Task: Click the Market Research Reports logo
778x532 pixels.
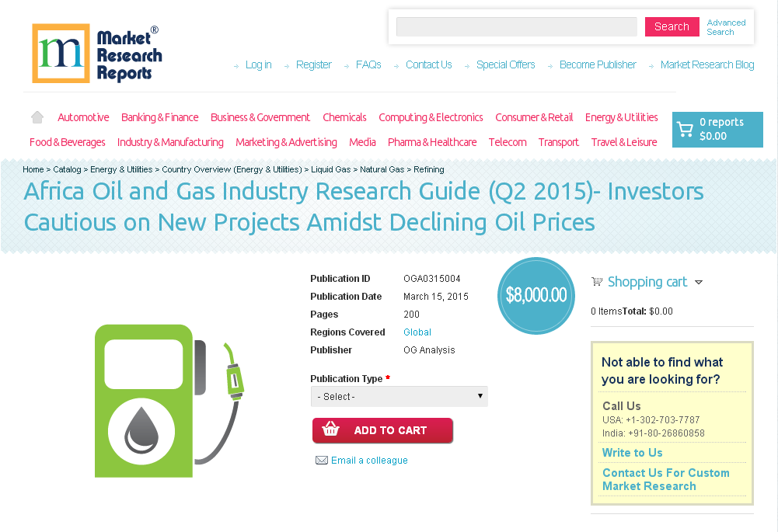Action: click(96, 53)
